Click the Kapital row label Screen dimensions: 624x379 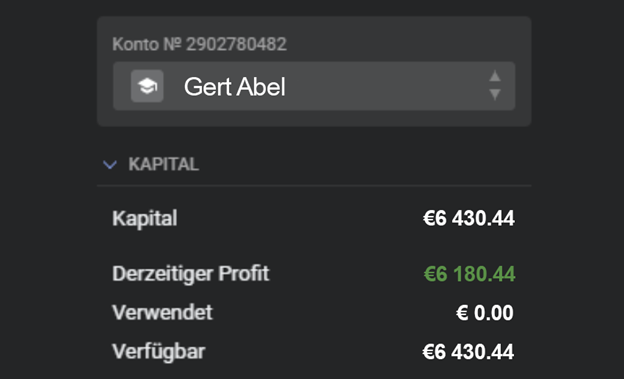(x=144, y=219)
